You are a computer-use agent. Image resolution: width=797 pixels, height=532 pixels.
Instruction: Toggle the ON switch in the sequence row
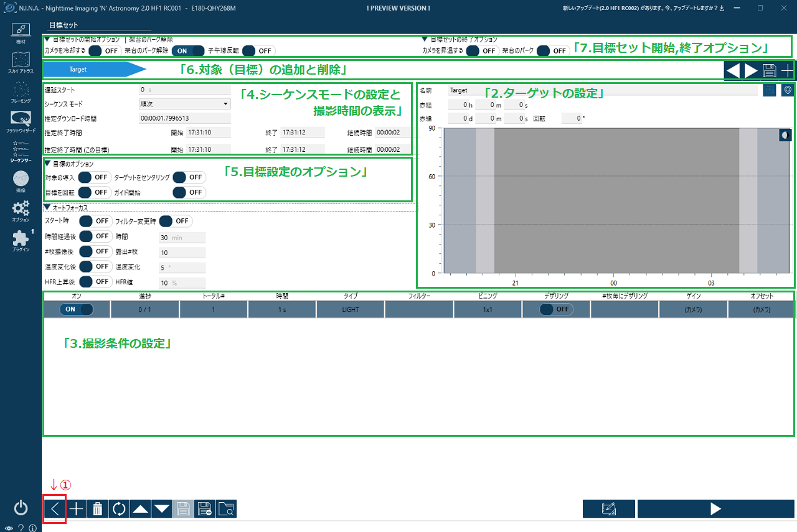tap(77, 309)
